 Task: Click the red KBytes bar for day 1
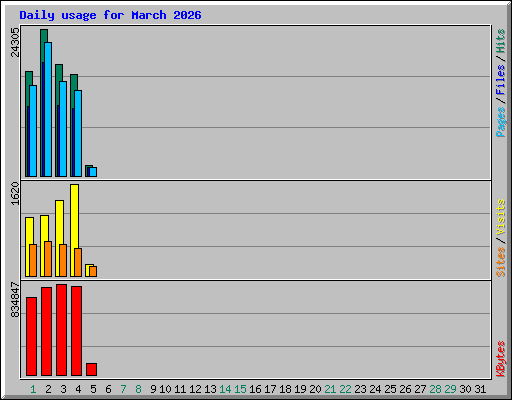pyautogui.click(x=31, y=337)
